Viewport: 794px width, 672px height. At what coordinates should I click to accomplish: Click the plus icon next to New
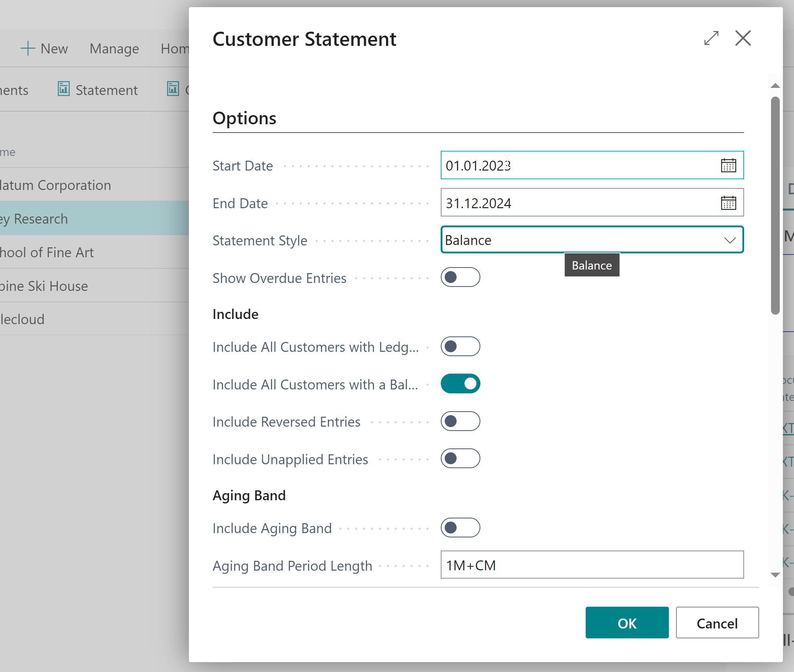pyautogui.click(x=28, y=48)
